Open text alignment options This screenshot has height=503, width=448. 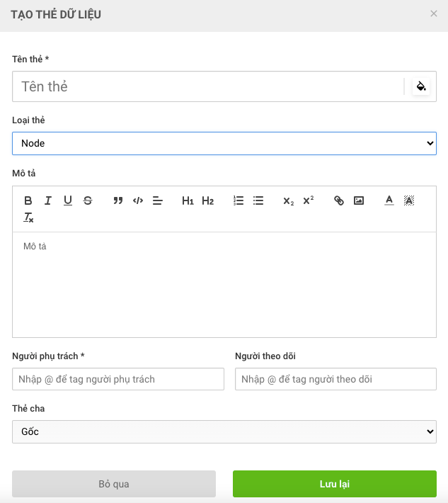click(158, 200)
